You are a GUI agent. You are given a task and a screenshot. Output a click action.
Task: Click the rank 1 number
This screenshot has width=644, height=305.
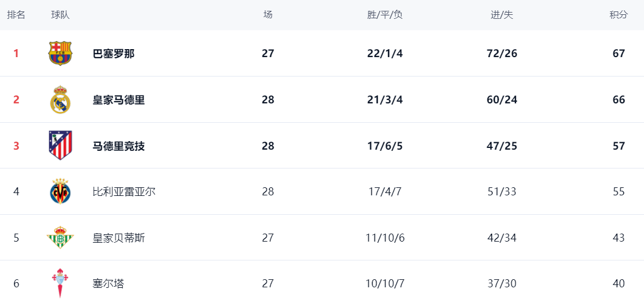pyautogui.click(x=16, y=54)
